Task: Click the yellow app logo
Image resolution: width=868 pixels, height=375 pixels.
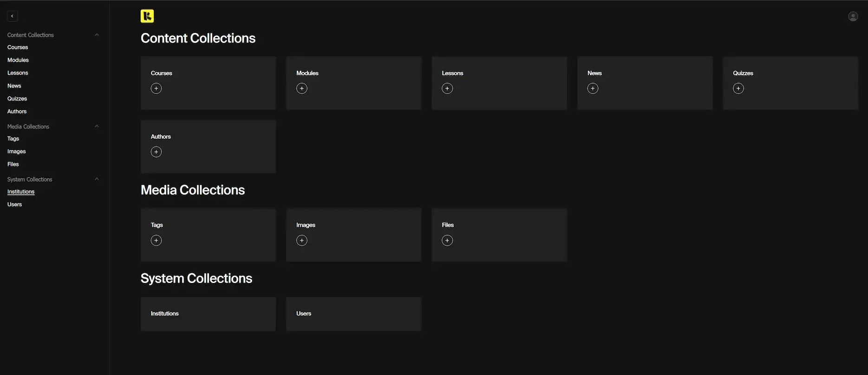Action: 147,16
